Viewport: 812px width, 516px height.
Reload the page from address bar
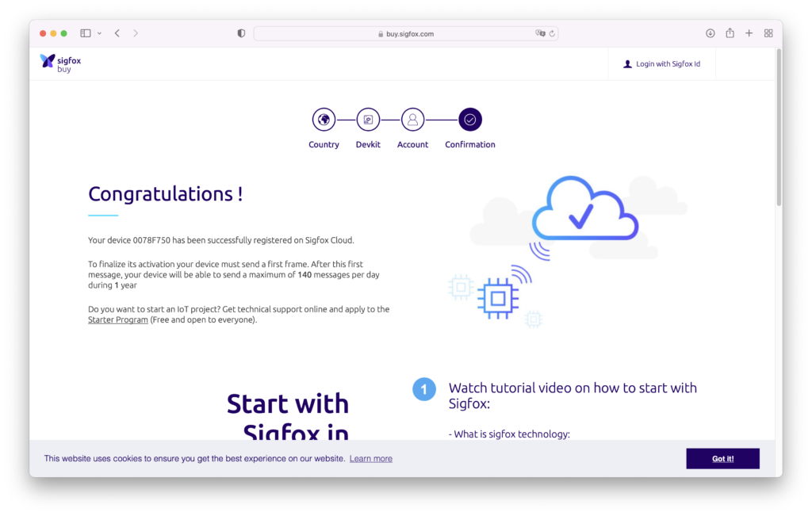coord(553,33)
